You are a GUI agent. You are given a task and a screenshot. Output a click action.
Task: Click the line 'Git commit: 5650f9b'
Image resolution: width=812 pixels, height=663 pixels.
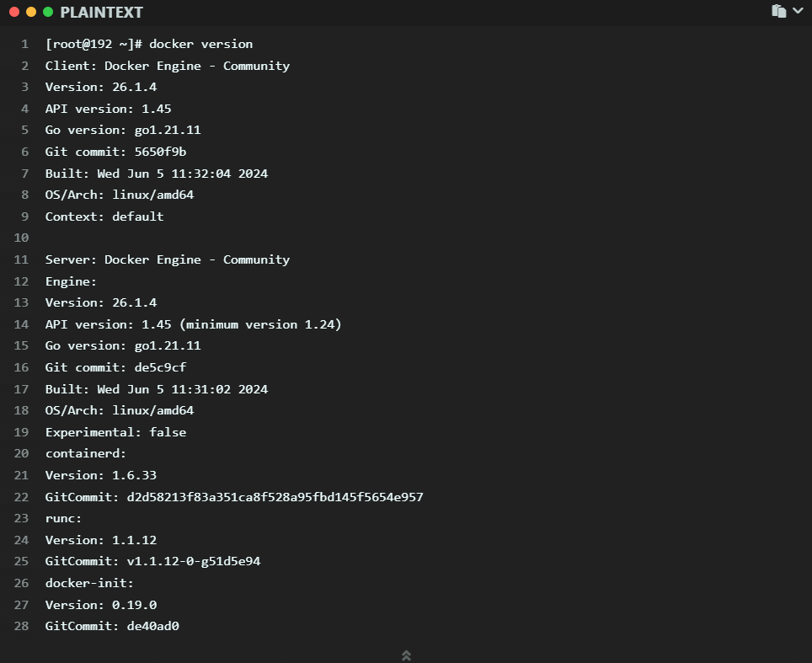click(x=115, y=152)
